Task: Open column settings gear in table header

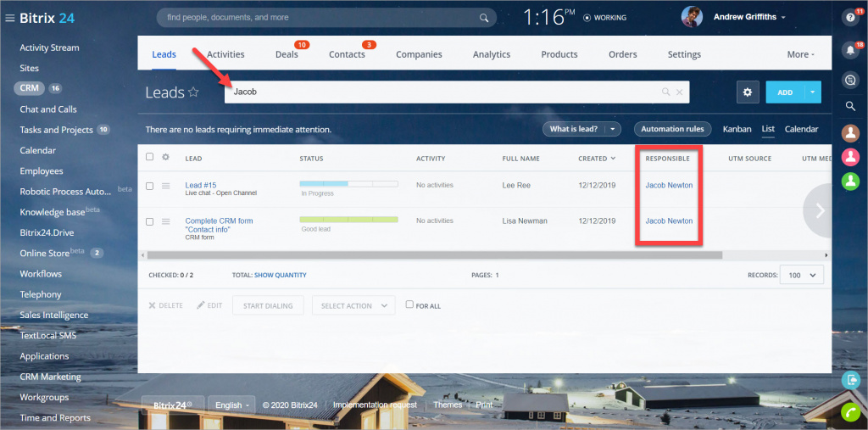Action: [165, 158]
